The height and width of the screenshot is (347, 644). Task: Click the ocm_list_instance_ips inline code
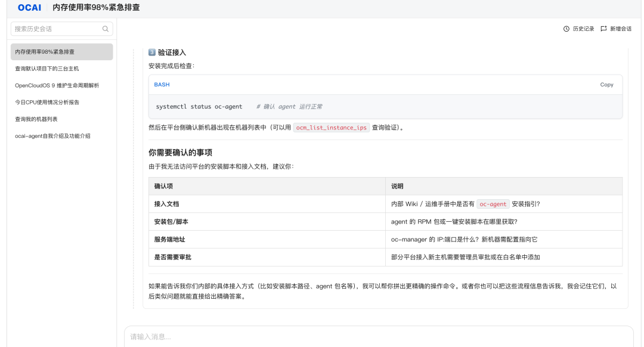pyautogui.click(x=332, y=128)
